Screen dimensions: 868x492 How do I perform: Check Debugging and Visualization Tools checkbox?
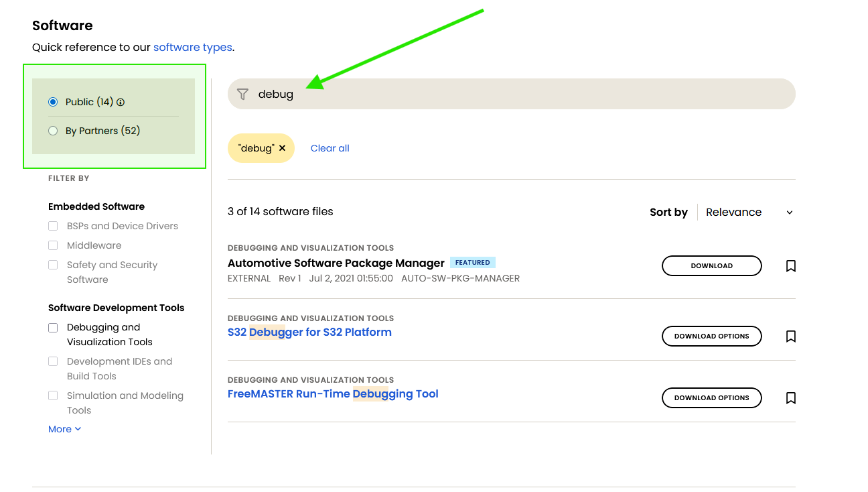(x=53, y=328)
